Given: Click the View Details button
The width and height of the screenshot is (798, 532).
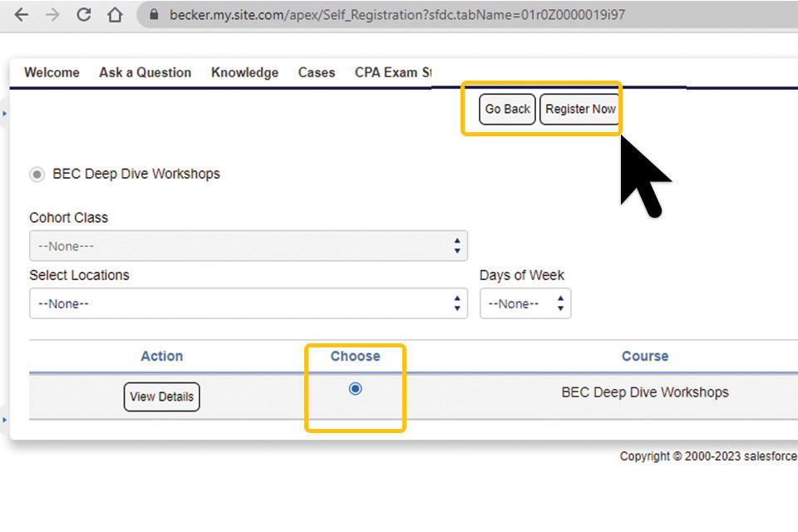Looking at the screenshot, I should [162, 397].
